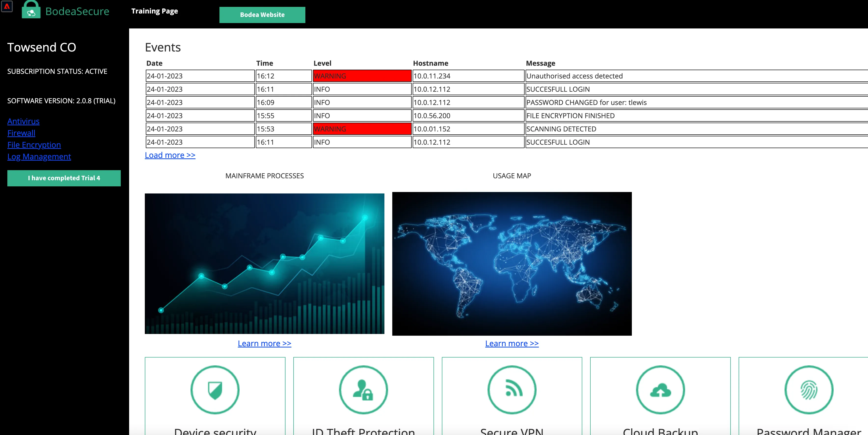Screen dimensions: 868x435
Task: Open the Usage Map world image
Action: coord(512,264)
